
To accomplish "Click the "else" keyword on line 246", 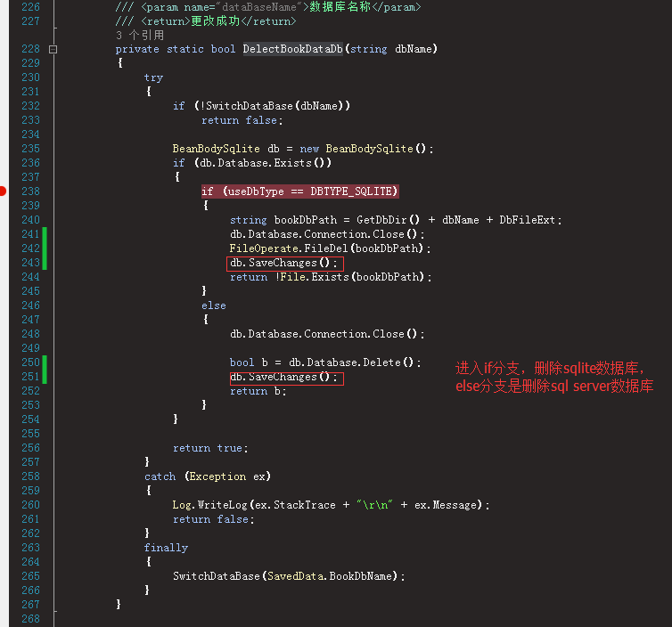I will coord(213,305).
